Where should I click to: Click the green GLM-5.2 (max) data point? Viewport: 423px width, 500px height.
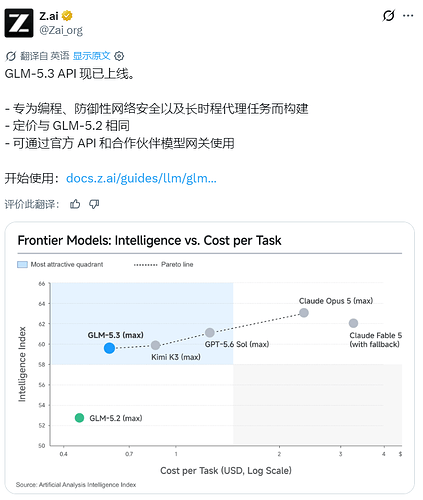(x=79, y=418)
